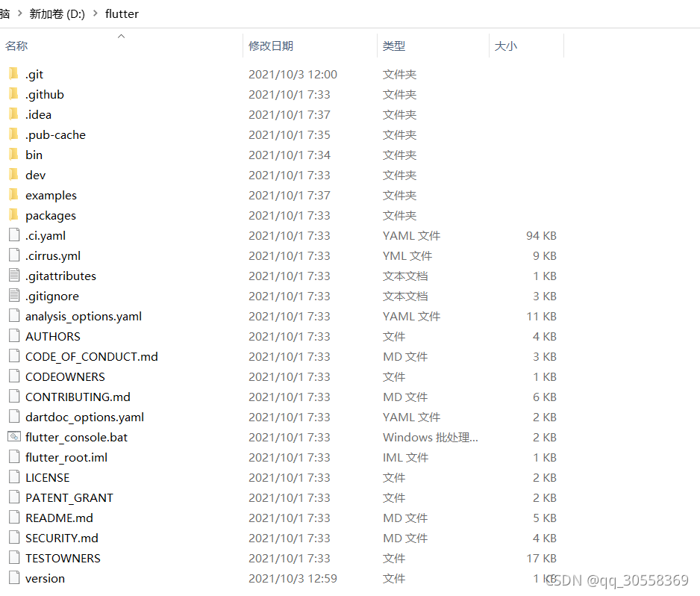Click the CODE_OF_CONDUCT.md file icon
The width and height of the screenshot is (700, 596).
14,356
